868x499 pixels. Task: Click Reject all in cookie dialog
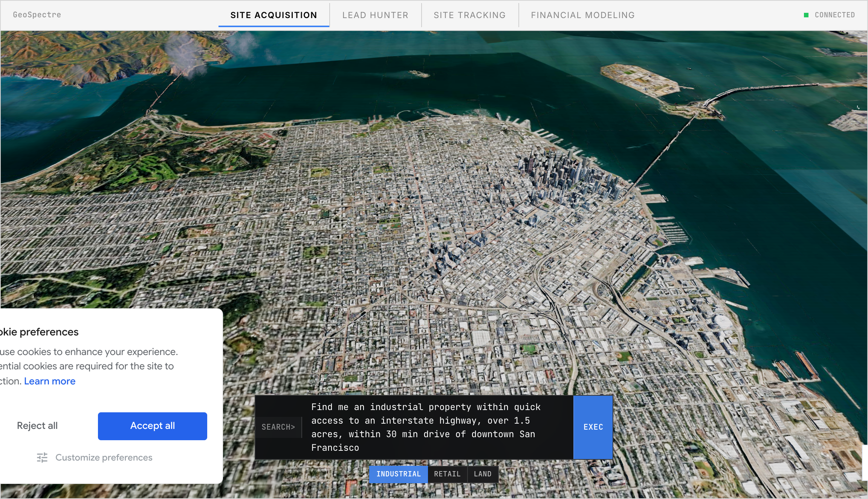point(37,426)
